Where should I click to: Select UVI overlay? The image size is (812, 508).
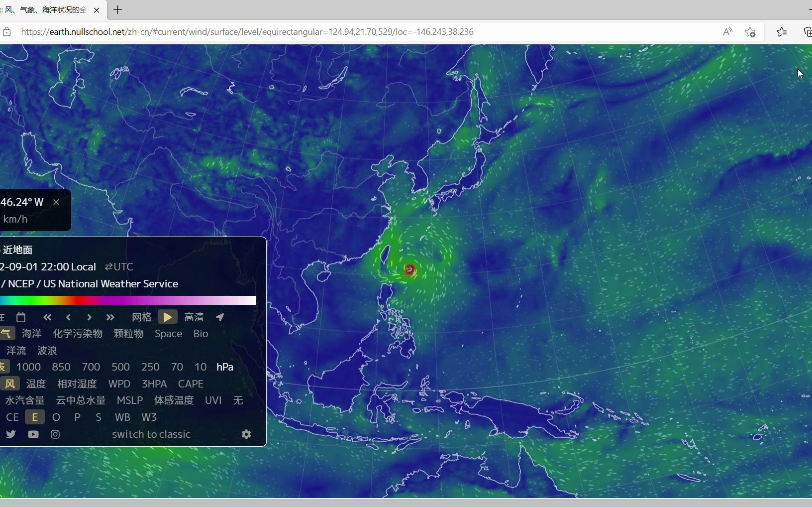[213, 400]
